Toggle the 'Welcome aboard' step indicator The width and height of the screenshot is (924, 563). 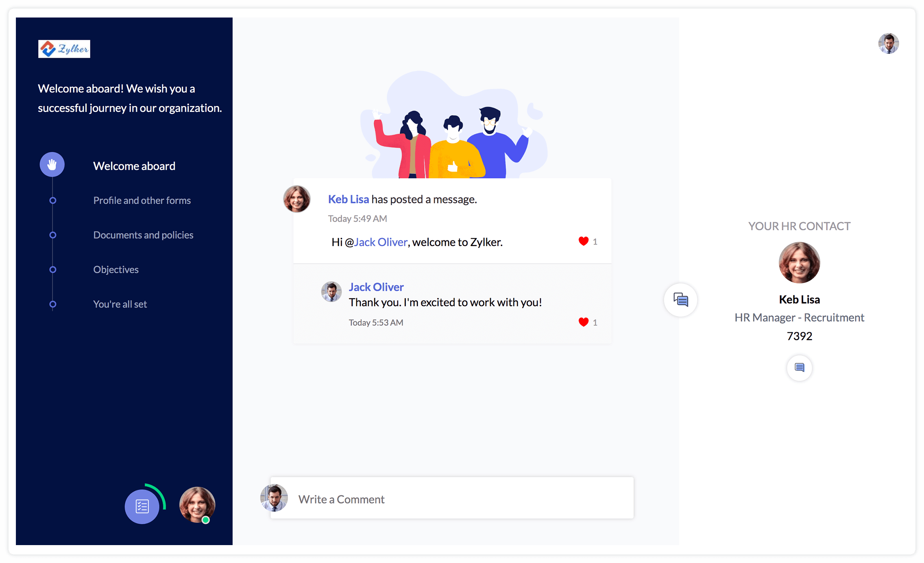[x=52, y=165]
